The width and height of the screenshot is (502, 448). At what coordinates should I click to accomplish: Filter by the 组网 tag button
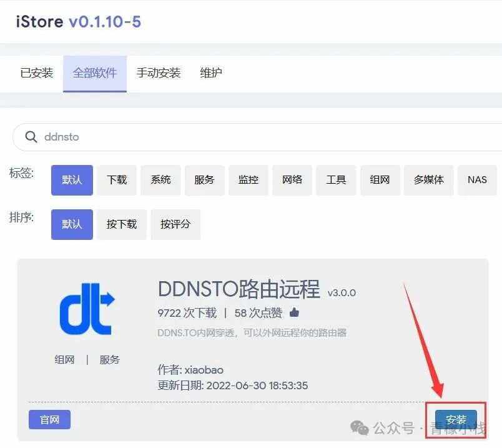pos(380,180)
